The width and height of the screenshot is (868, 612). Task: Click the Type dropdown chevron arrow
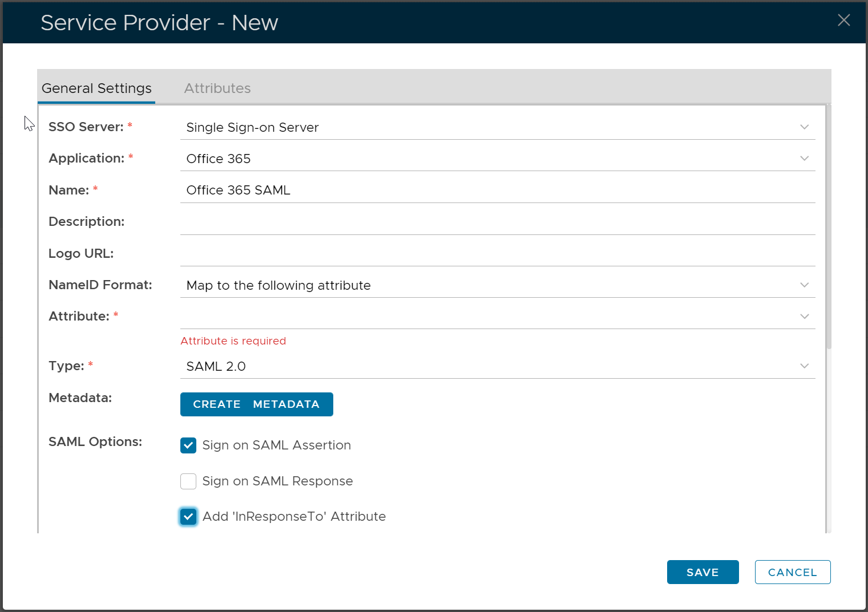pos(804,366)
